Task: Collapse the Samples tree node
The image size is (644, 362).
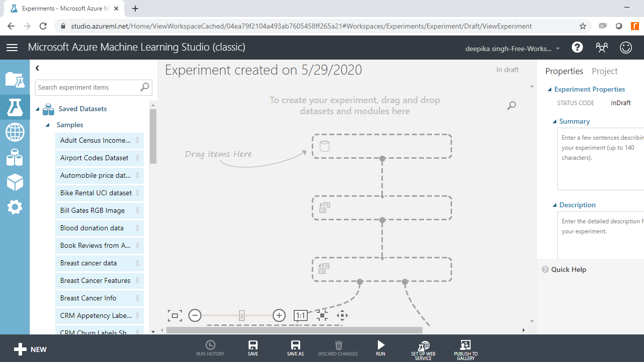Action: pyautogui.click(x=48, y=125)
